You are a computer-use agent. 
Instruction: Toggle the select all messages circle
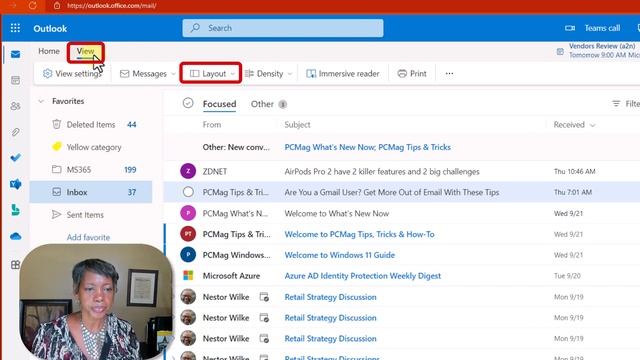(x=188, y=103)
